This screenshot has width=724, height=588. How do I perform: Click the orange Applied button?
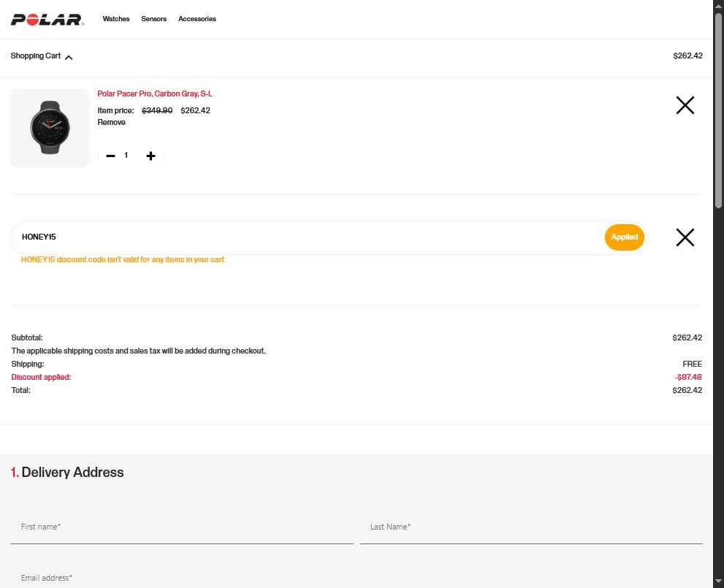pos(624,237)
